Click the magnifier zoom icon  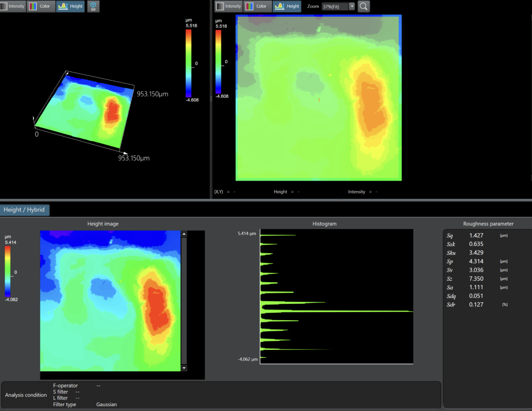[x=364, y=6]
